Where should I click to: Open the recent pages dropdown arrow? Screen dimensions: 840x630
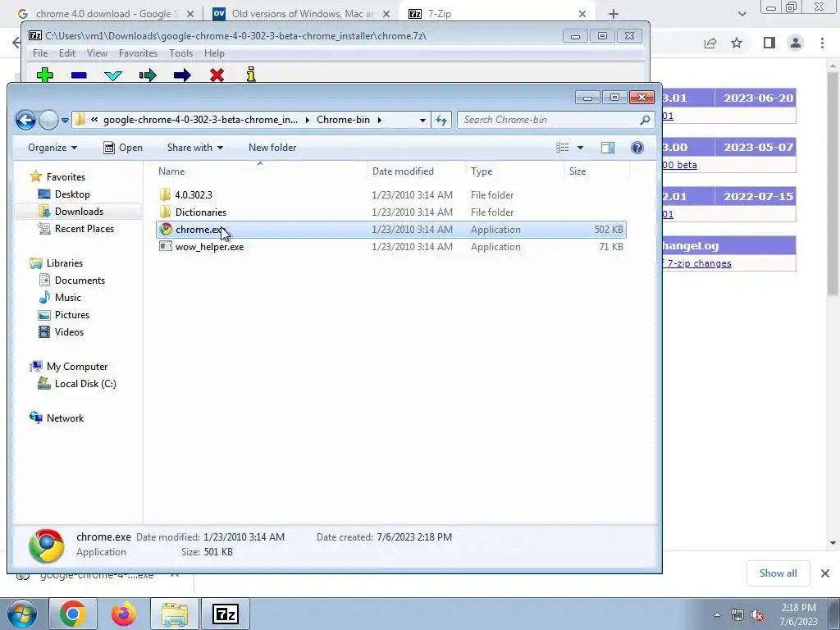coord(65,121)
